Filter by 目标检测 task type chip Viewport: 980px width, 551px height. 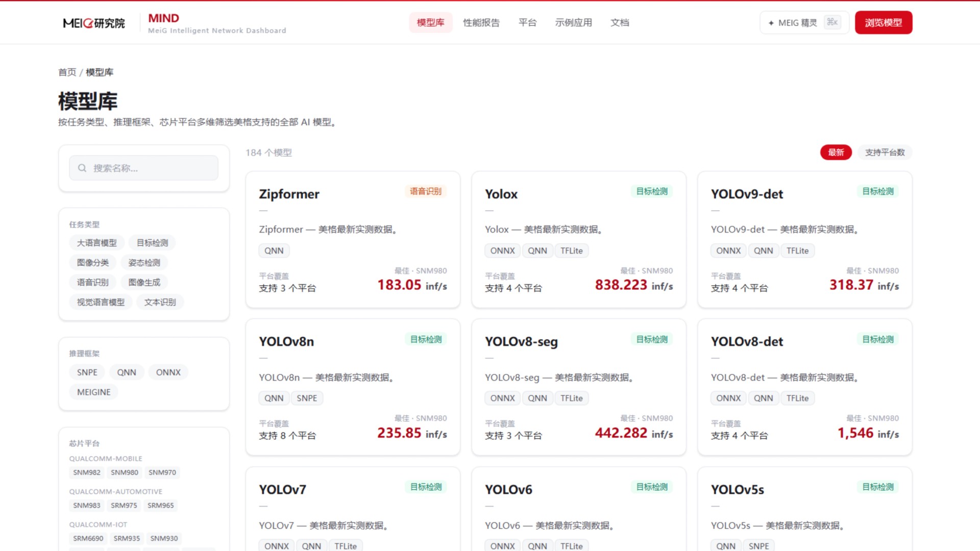[x=152, y=243]
